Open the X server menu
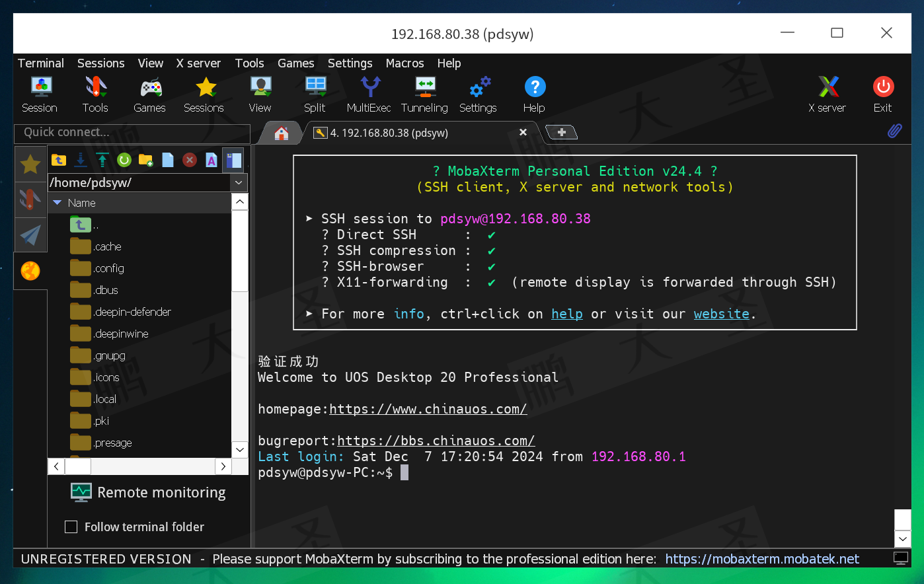Screen dimensions: 924x584 coord(198,63)
